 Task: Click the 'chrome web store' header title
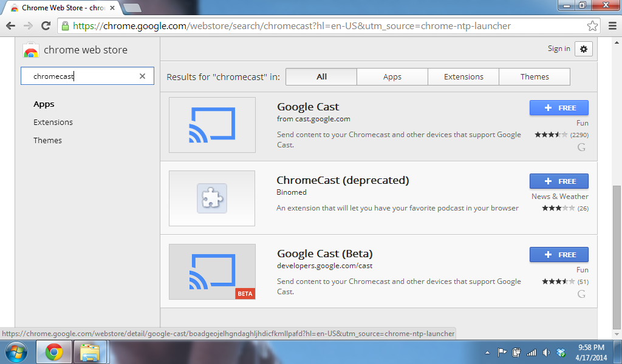(x=86, y=50)
